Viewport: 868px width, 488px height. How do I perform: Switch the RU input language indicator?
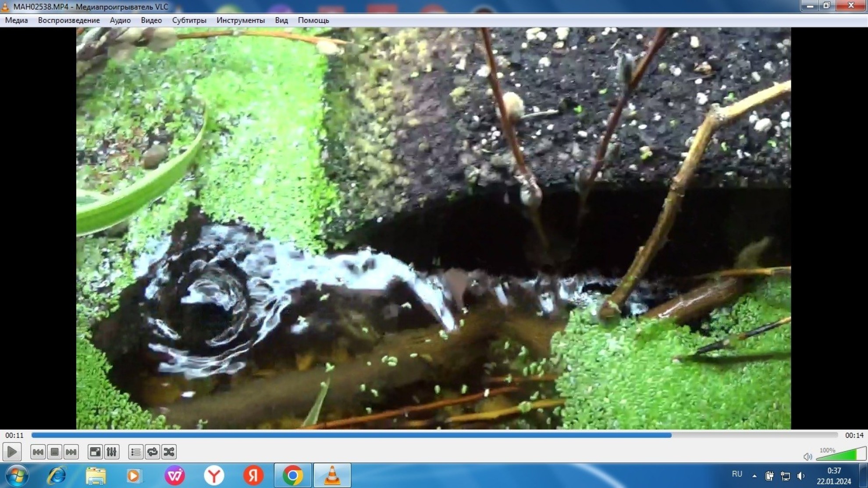pos(737,474)
